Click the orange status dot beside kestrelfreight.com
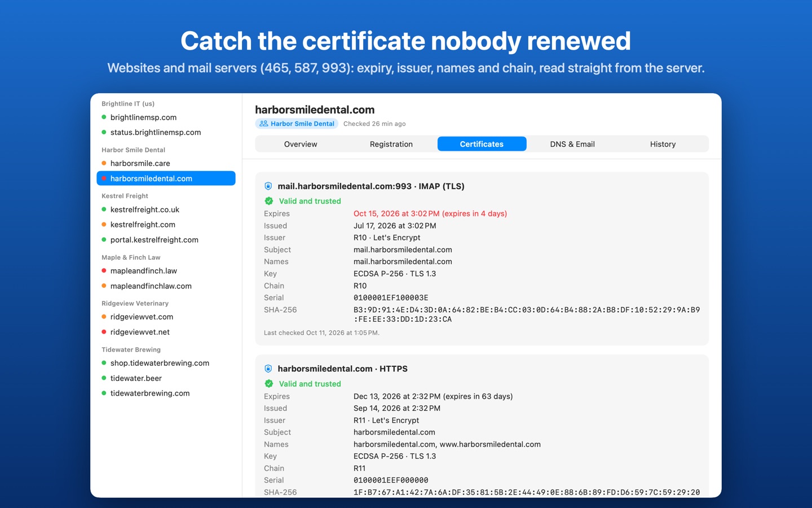Image resolution: width=812 pixels, height=508 pixels. point(104,225)
